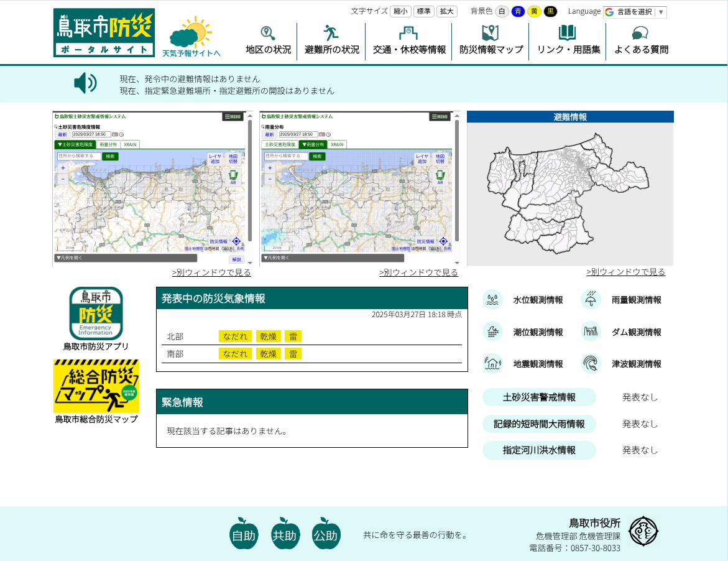This screenshot has width=728, height=561.
Task: Open the 鳥取市防災アプリ app icon
Action: pos(96,313)
